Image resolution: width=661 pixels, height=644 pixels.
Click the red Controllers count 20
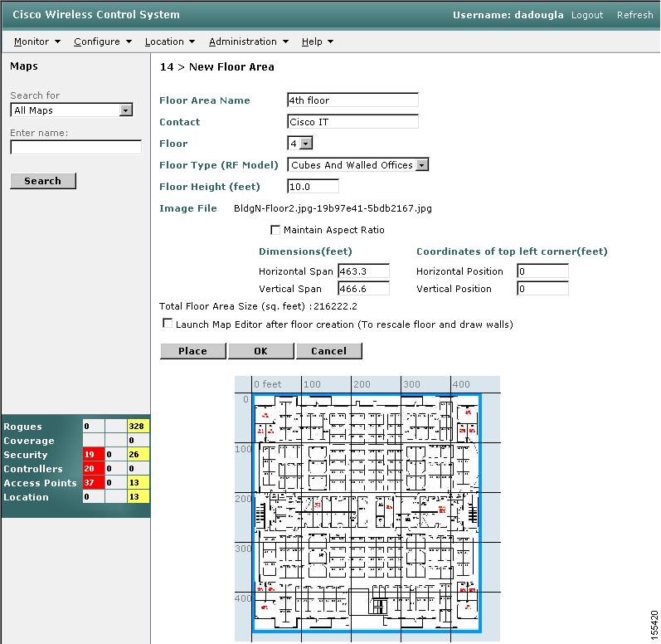(x=93, y=469)
